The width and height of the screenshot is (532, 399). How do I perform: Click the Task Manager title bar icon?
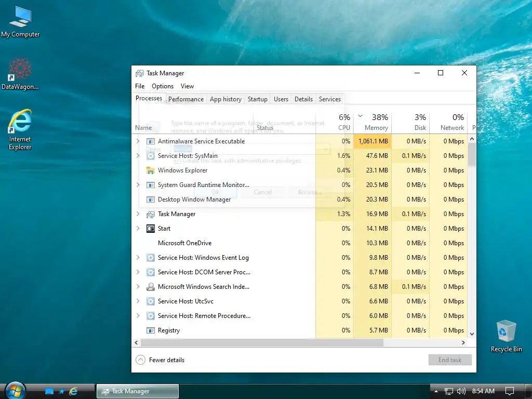coord(139,73)
